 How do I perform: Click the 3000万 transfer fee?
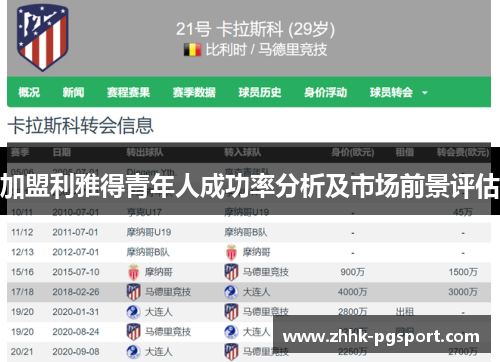coord(463,292)
